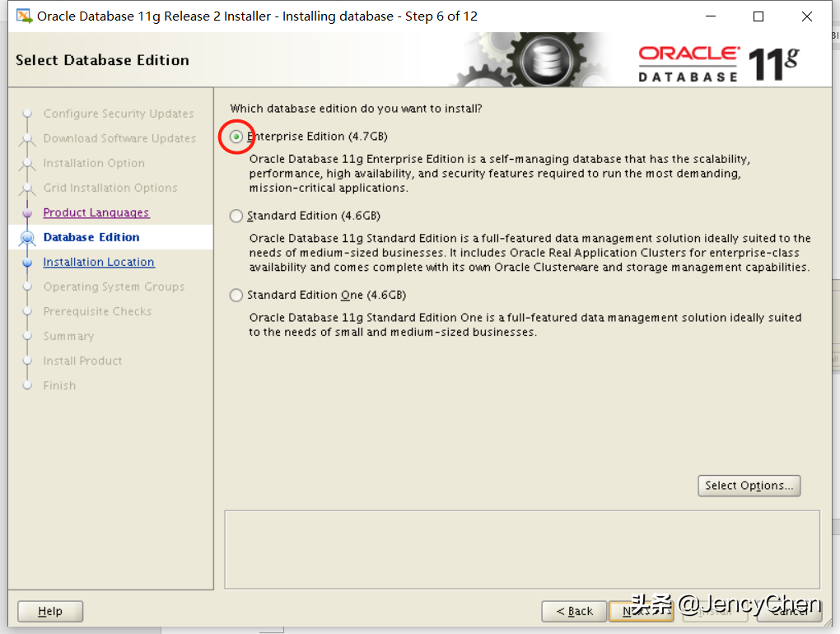Jump to Installation Location step
Image resolution: width=840 pixels, height=634 pixels.
(x=99, y=262)
